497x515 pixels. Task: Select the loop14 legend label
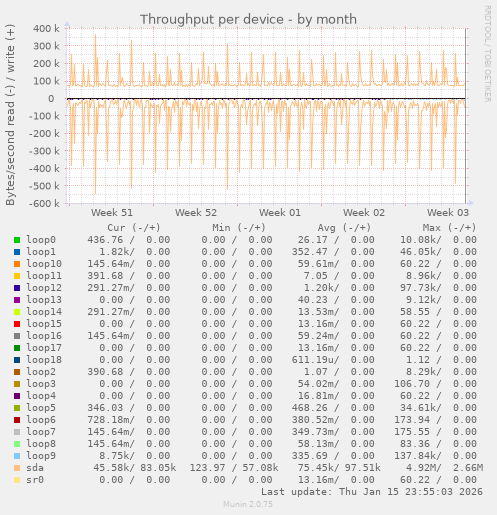click(44, 312)
